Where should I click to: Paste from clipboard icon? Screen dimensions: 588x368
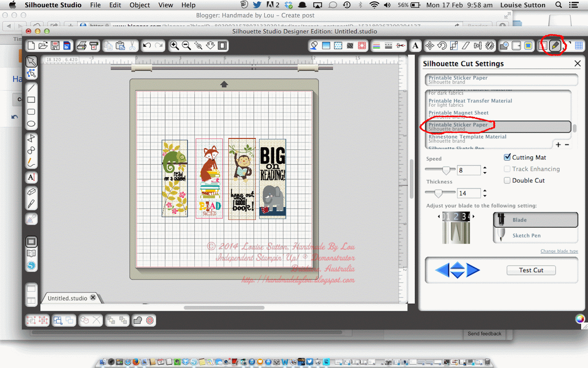[x=120, y=46]
